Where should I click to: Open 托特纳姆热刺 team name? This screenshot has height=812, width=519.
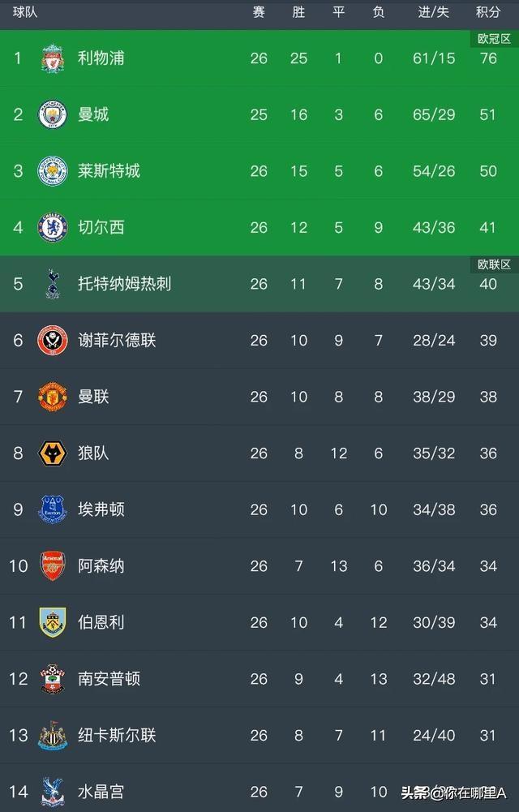[x=124, y=284]
